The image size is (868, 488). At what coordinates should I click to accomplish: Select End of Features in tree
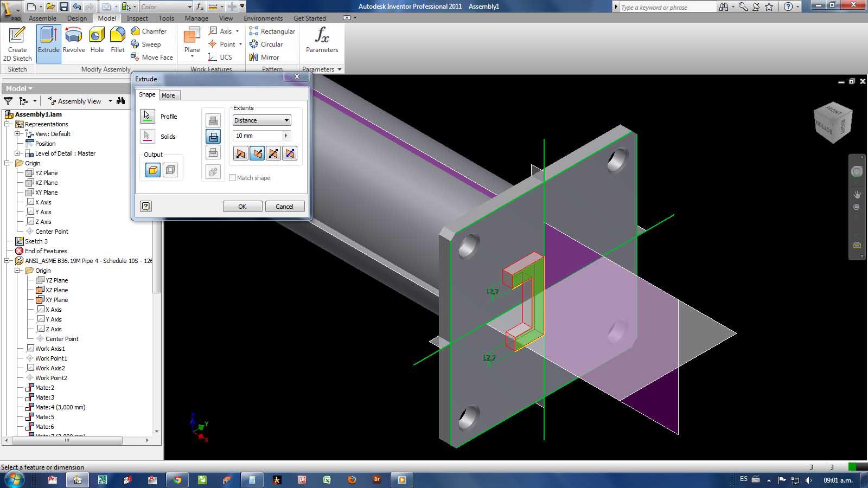pos(46,251)
